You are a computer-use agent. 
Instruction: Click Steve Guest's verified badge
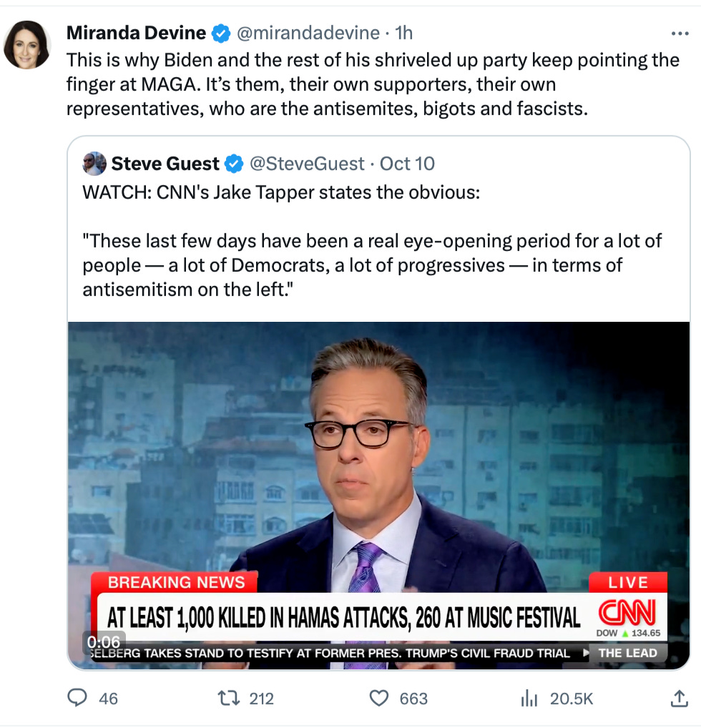234,164
